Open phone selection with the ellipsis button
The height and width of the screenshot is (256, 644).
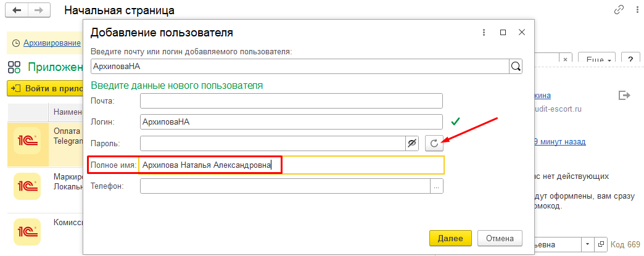pos(437,186)
